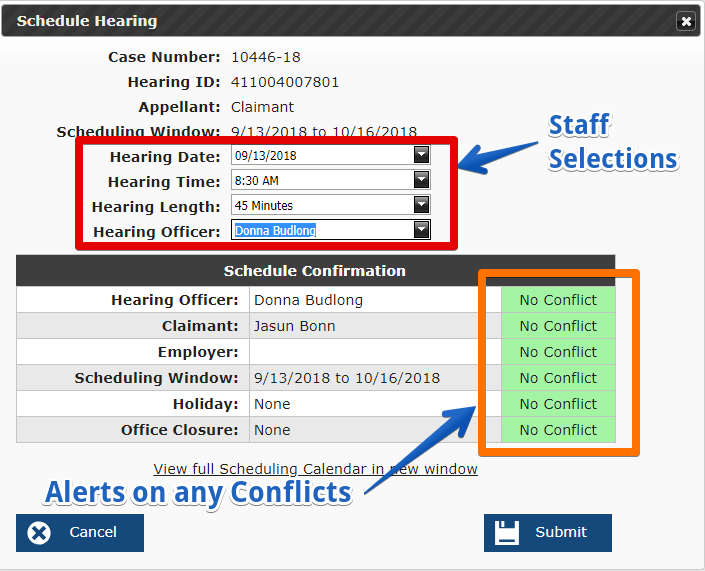The width and height of the screenshot is (705, 571).
Task: Select claimant name Jasun Bonn
Action: pyautogui.click(x=294, y=326)
